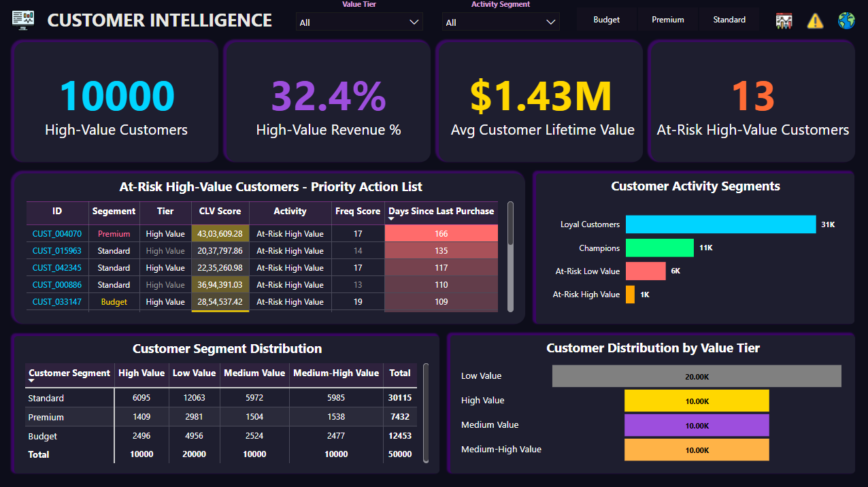The width and height of the screenshot is (868, 487).
Task: Click the analytics report icon in top right
Action: [784, 20]
